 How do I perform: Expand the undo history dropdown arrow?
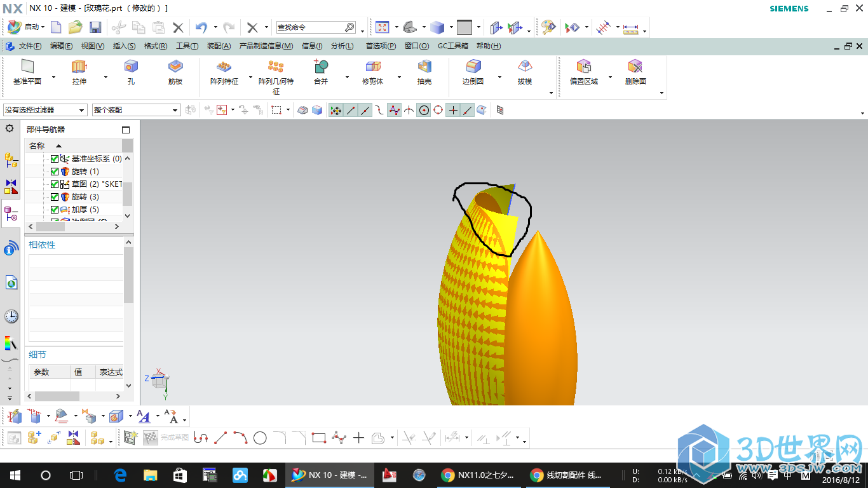(215, 27)
